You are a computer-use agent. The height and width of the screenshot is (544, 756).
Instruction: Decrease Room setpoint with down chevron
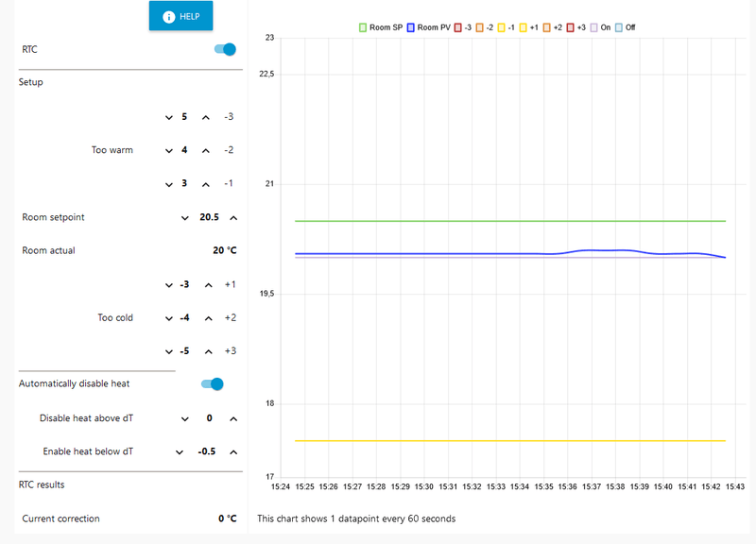click(x=185, y=217)
